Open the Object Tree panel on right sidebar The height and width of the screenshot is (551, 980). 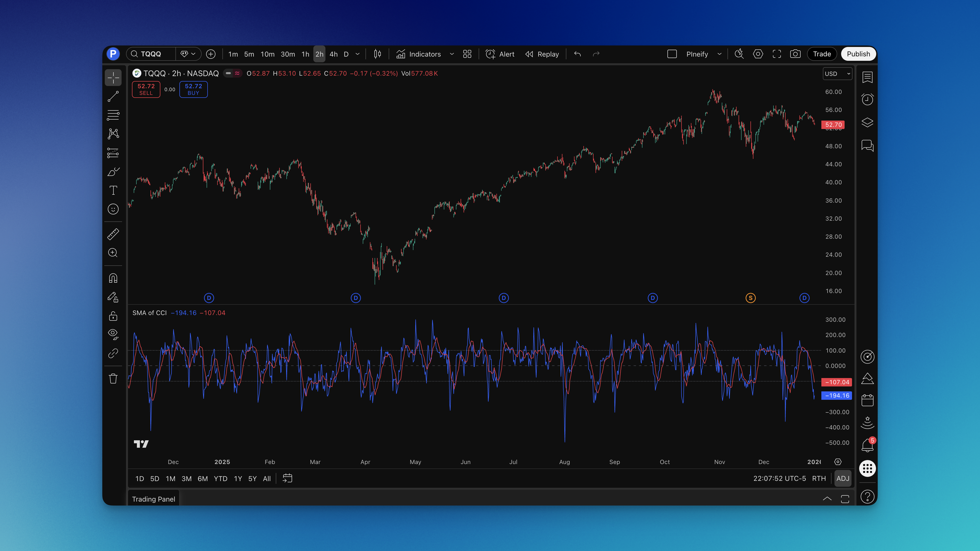[867, 122]
